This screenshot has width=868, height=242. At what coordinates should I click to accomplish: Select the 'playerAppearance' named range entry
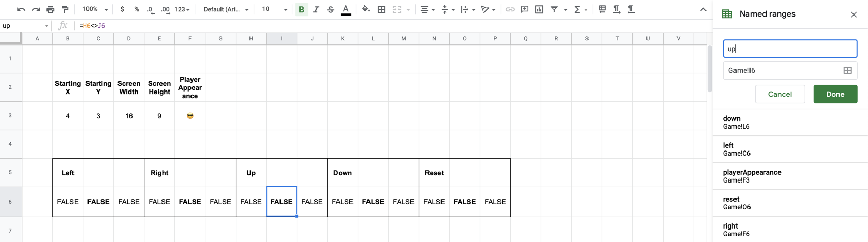(x=790, y=176)
